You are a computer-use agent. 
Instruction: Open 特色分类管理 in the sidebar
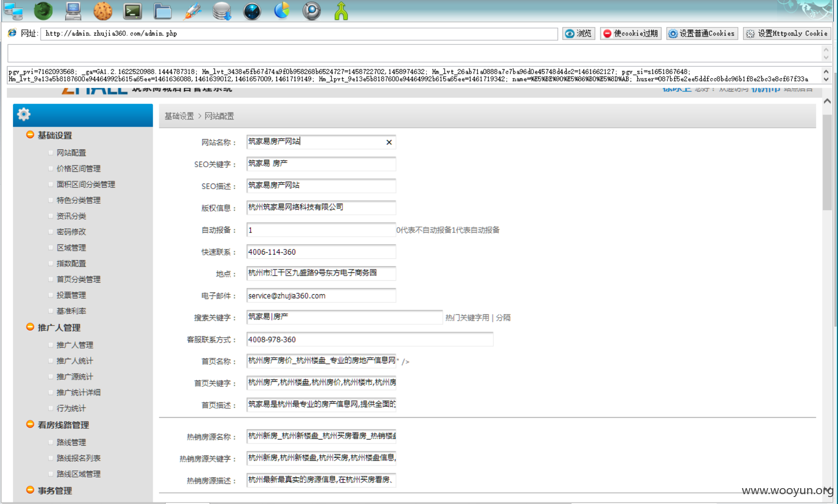click(x=78, y=200)
